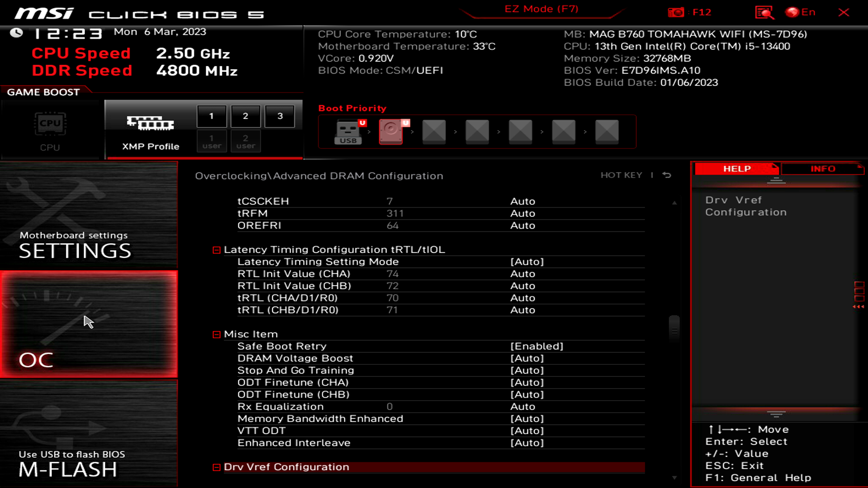Click scroll up arrow of settings list

coord(674,203)
